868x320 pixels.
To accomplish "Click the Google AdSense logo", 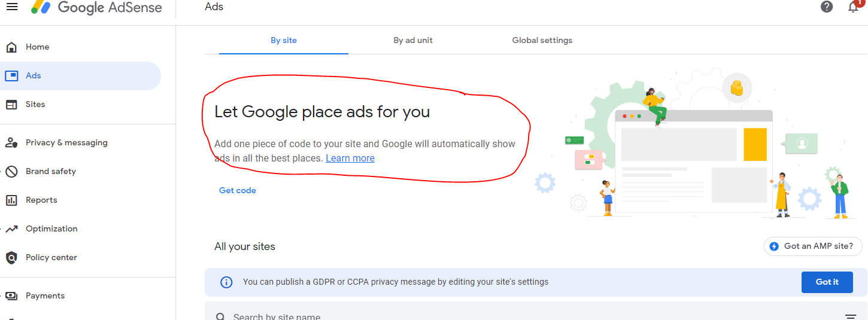I will tap(96, 7).
